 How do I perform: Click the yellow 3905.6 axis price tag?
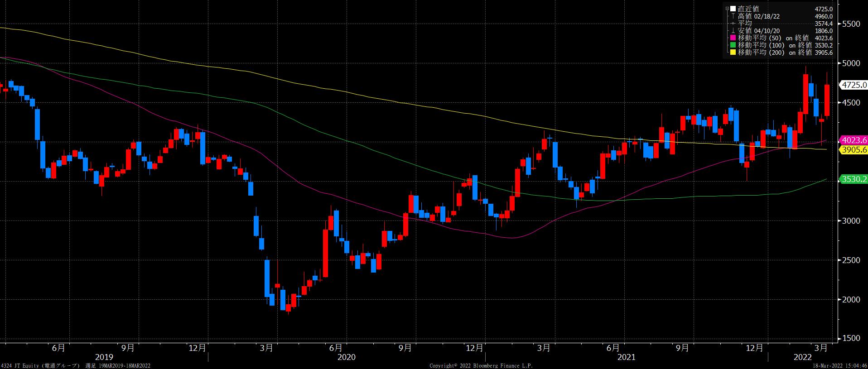pos(853,150)
